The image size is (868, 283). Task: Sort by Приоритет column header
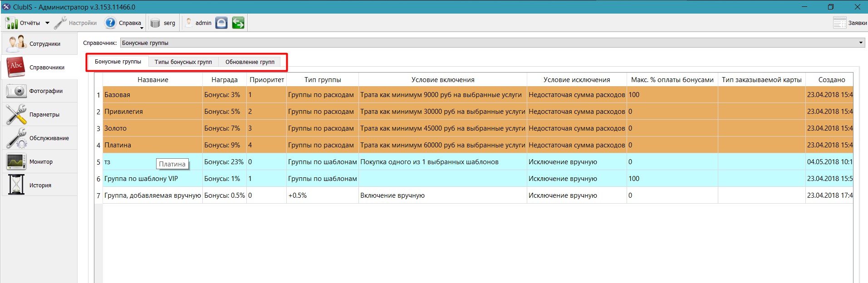pos(267,80)
